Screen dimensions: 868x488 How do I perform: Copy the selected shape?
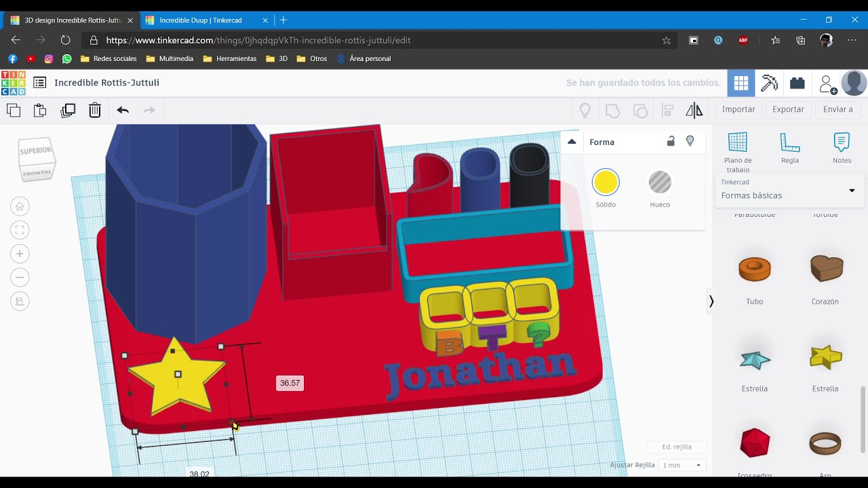click(14, 110)
